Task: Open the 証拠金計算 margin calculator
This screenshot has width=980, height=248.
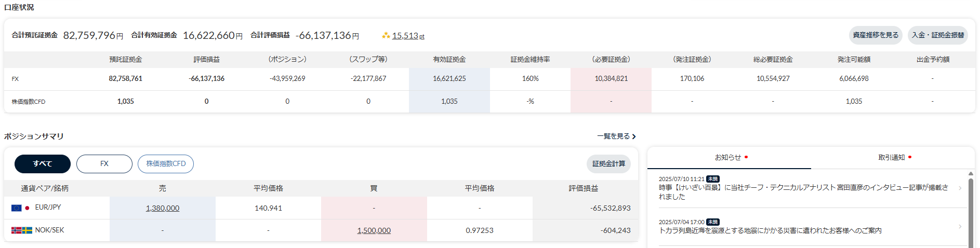Action: pos(608,164)
